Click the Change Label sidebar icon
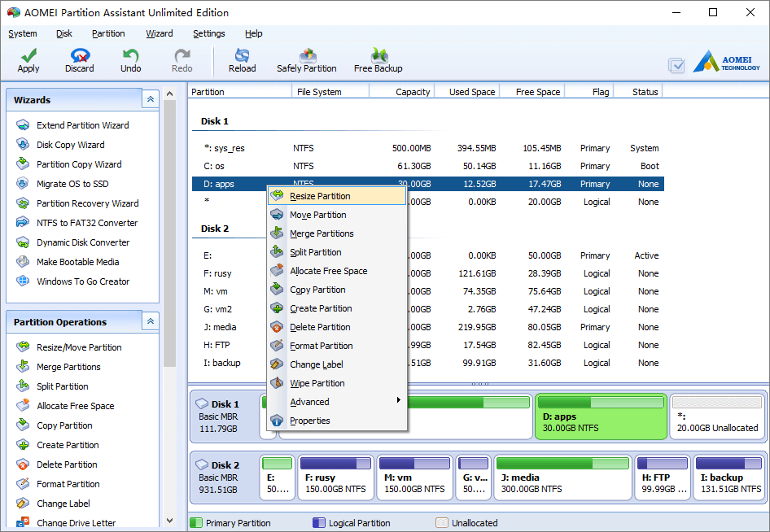This screenshot has width=770, height=532. coord(23,503)
